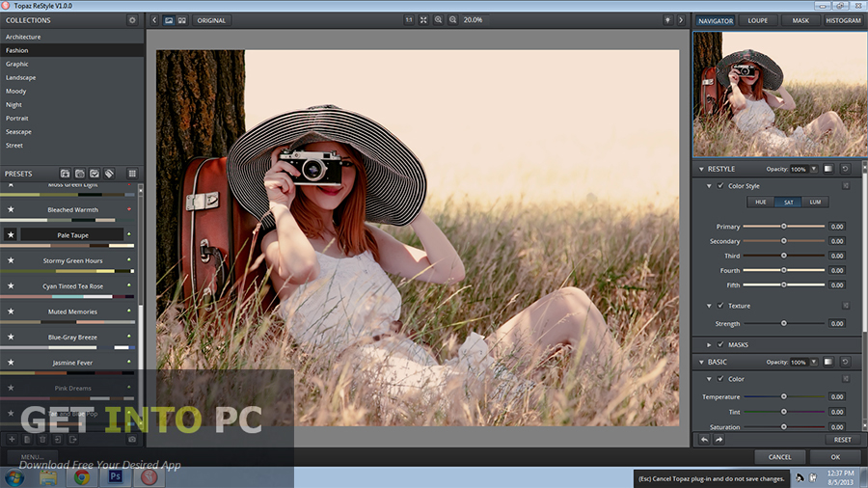Screen dimensions: 868x488
Task: Click the OK button
Action: coord(835,457)
